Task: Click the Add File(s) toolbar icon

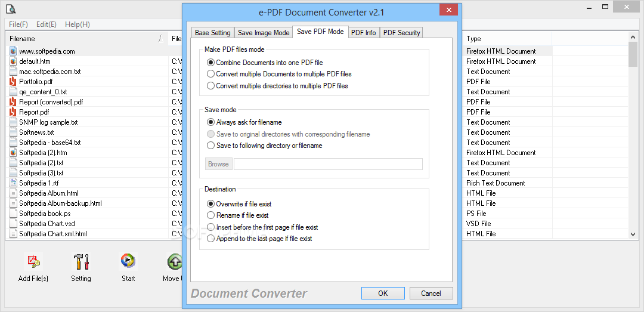Action: point(33,261)
